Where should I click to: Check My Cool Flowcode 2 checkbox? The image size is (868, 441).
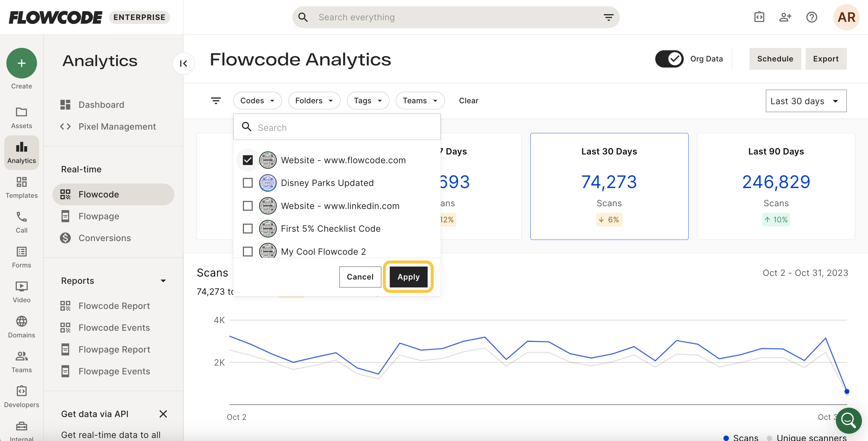click(248, 251)
